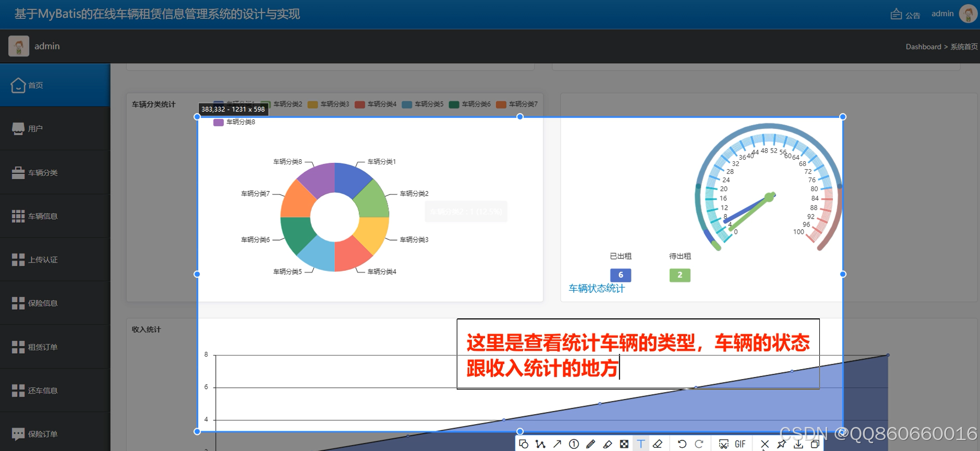The height and width of the screenshot is (451, 980).
Task: Click the sidebar admin profile picture
Action: (x=19, y=46)
